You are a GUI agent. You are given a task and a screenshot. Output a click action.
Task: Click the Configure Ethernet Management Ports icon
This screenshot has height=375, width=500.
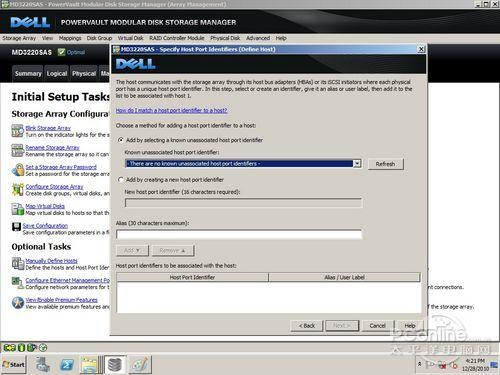point(17,283)
